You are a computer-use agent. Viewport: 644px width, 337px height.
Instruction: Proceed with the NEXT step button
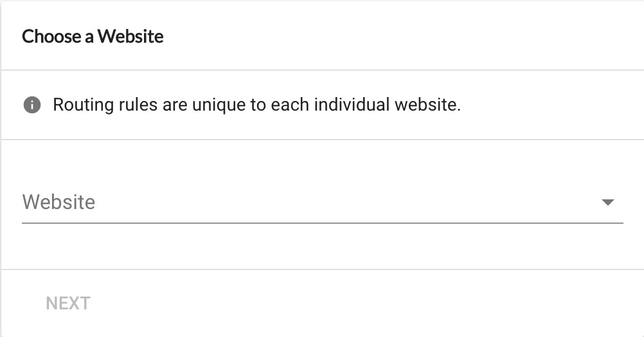[x=68, y=304]
